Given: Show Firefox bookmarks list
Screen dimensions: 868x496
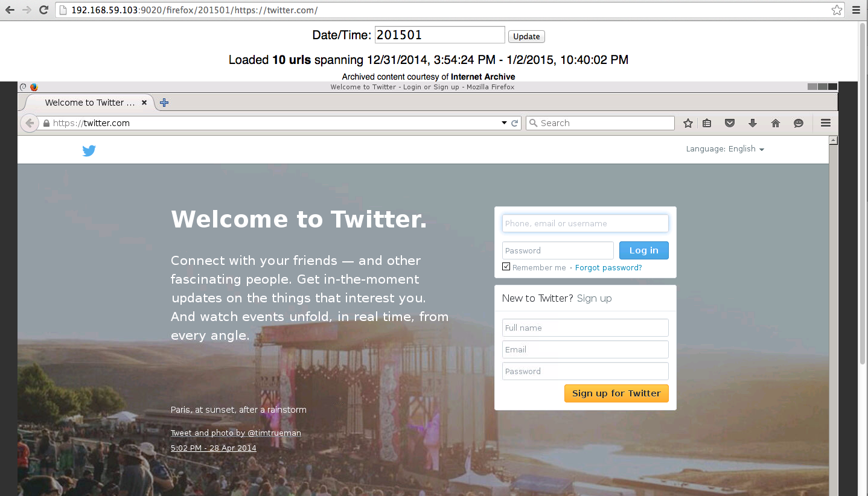Looking at the screenshot, I should point(707,123).
